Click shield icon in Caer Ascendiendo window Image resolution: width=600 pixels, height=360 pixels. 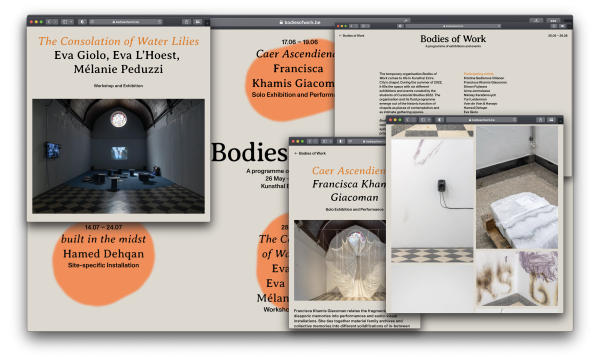(x=341, y=141)
